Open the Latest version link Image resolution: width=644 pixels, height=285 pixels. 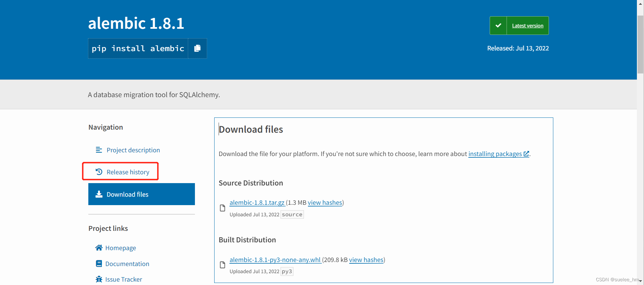pos(528,26)
